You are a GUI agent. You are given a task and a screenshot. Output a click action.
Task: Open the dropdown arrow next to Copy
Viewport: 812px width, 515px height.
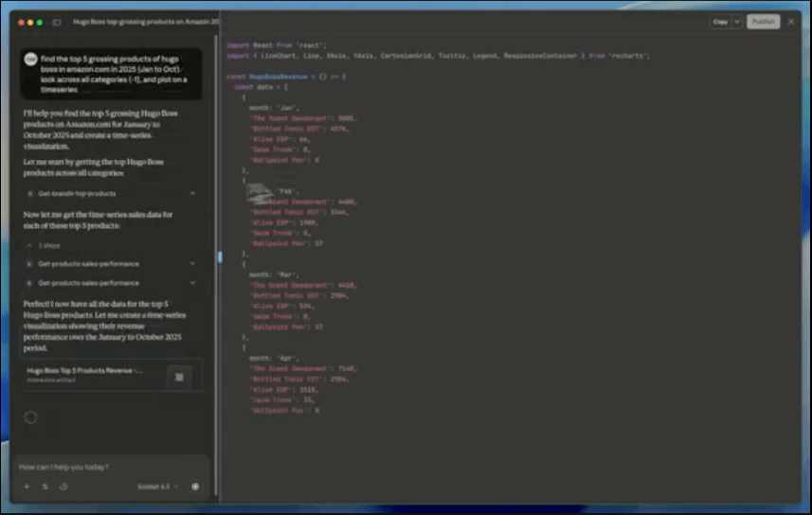[737, 22]
